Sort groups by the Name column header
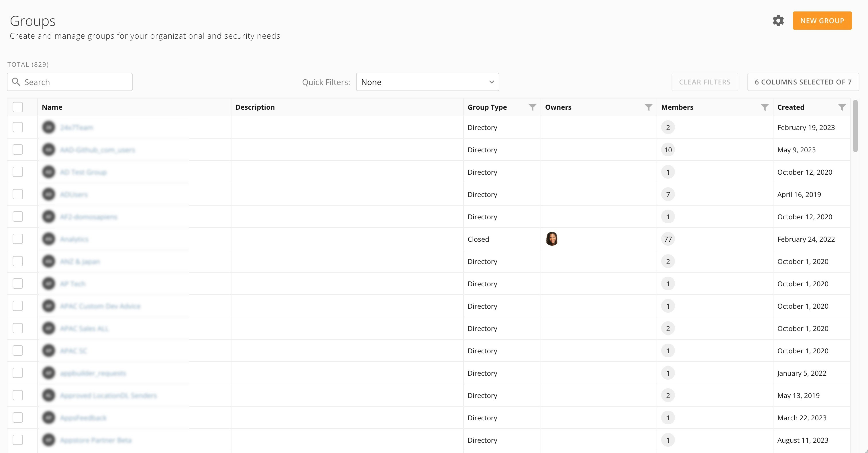Screen dimensions: 868x453 click(52, 107)
